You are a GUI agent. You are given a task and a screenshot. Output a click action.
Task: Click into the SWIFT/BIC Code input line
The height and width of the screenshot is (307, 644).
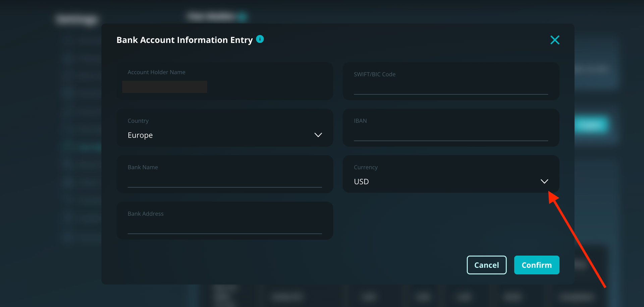pyautogui.click(x=450, y=89)
